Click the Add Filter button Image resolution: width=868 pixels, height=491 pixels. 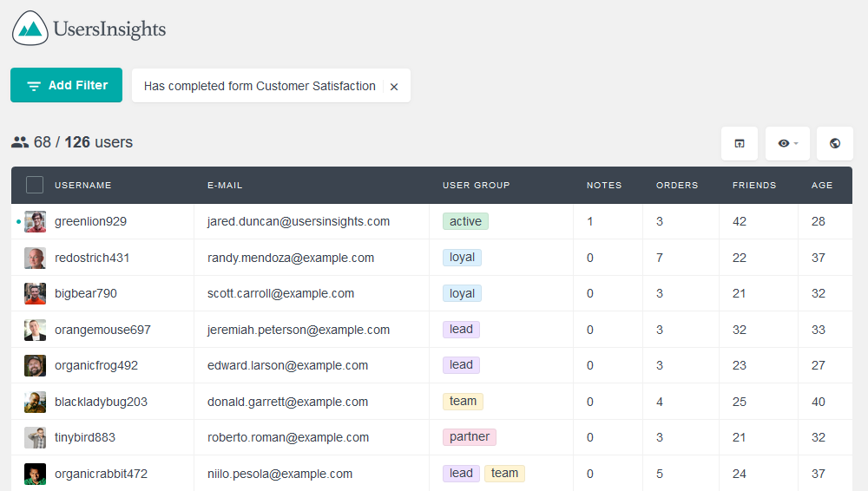pos(67,85)
